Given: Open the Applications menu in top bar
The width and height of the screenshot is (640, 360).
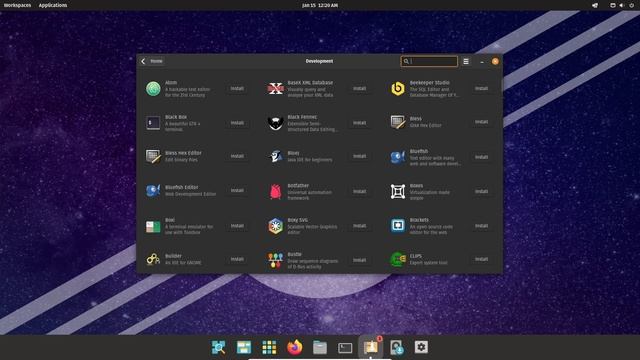Looking at the screenshot, I should (x=53, y=5).
